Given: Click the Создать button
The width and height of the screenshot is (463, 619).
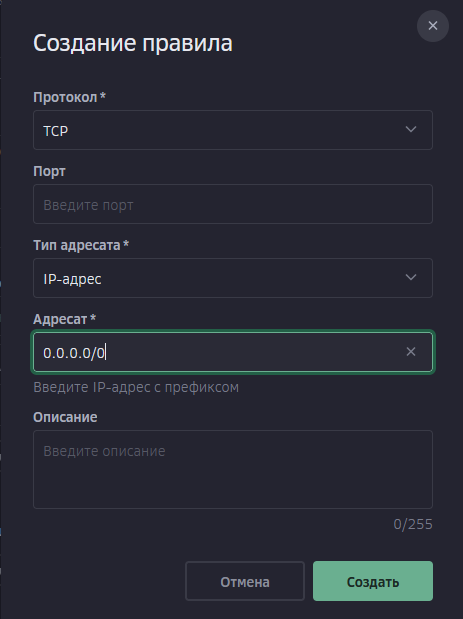Looking at the screenshot, I should coord(373,581).
